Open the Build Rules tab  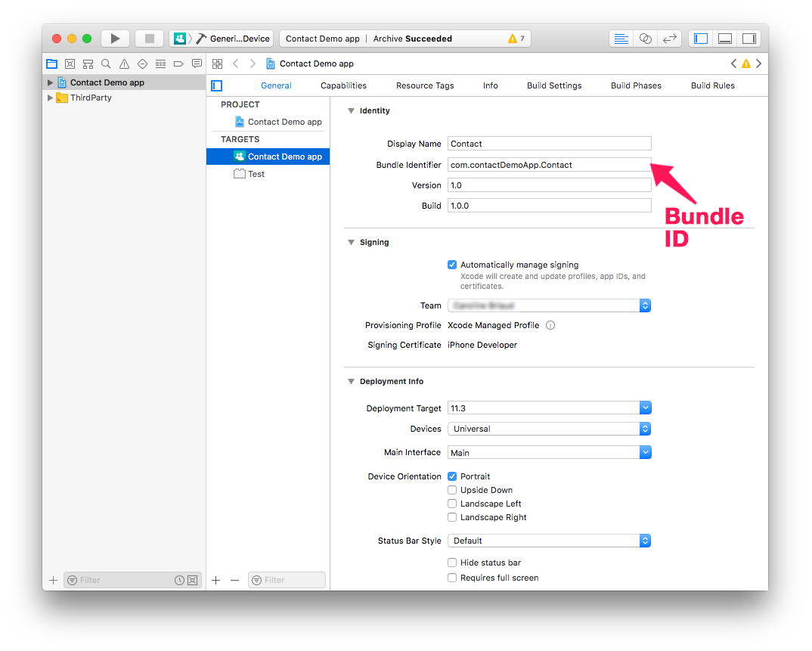(712, 85)
